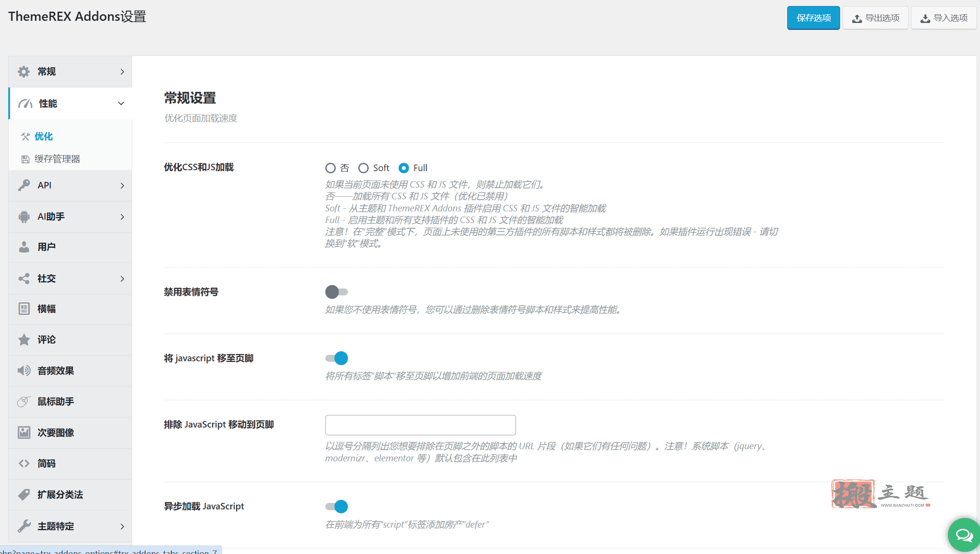980x554 pixels.
Task: Click the code brackets icon beside 简码
Action: coord(24,463)
